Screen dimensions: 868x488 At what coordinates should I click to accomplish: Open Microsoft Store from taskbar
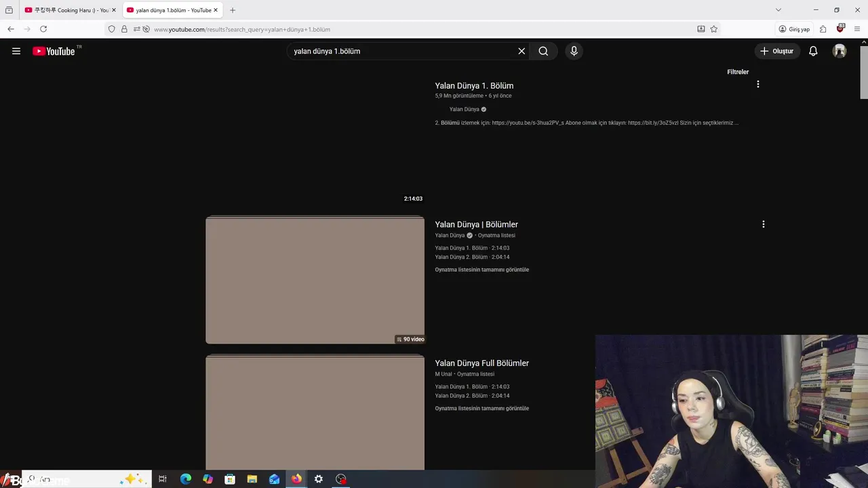point(230,479)
